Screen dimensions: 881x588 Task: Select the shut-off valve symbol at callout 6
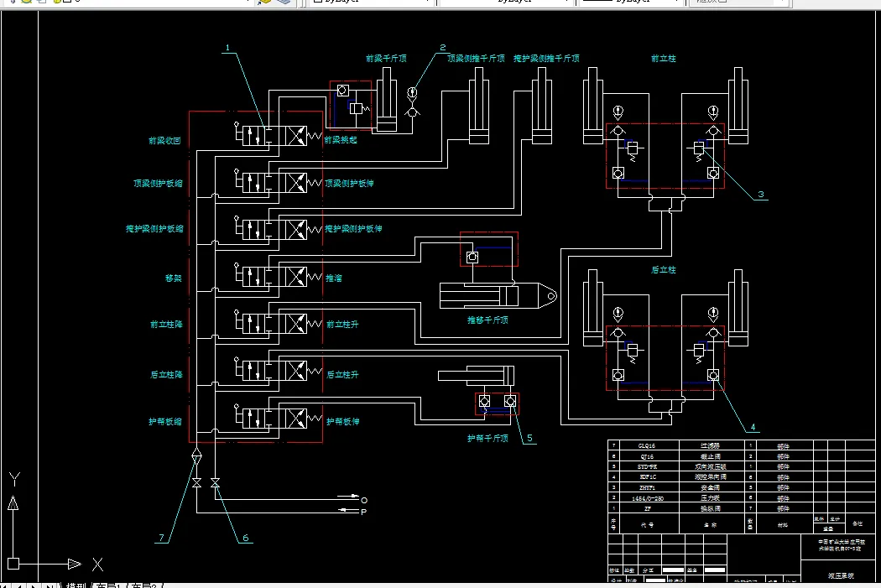(215, 482)
